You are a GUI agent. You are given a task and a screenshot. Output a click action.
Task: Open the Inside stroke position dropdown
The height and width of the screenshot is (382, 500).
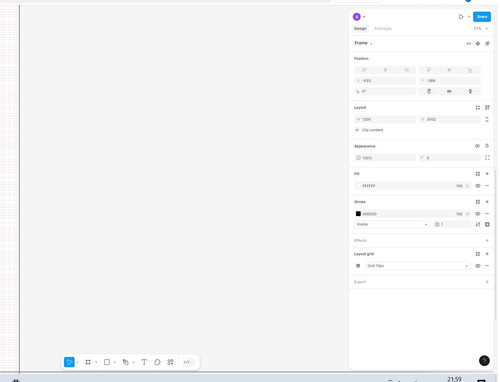pyautogui.click(x=392, y=224)
